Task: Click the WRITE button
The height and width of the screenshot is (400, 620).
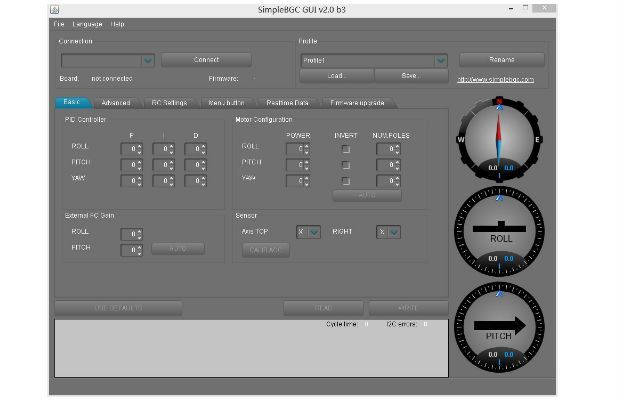Action: [408, 308]
